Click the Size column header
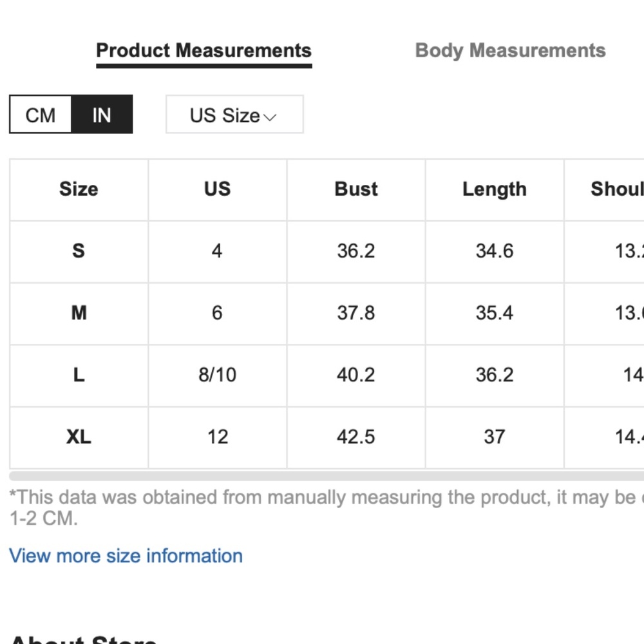The height and width of the screenshot is (644, 644). pyautogui.click(x=79, y=189)
